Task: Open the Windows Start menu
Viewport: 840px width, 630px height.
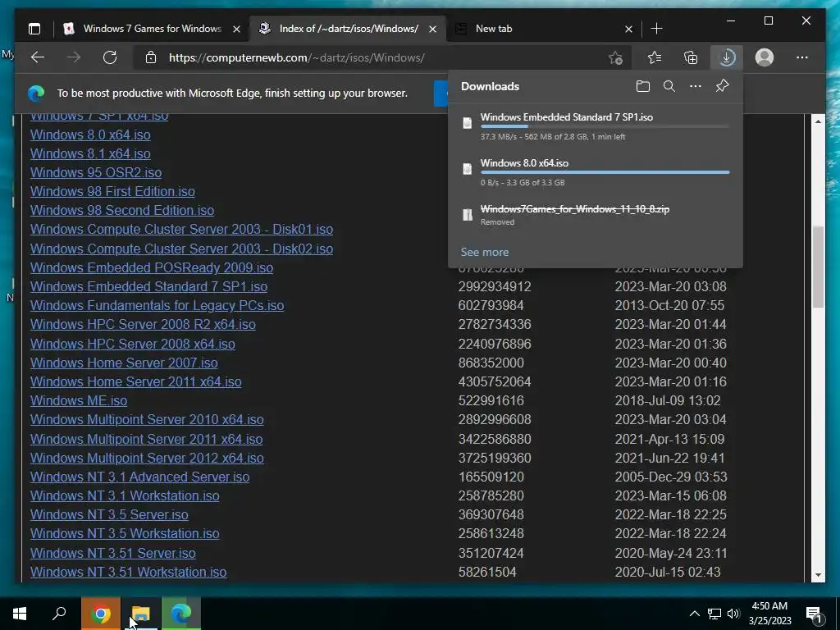Action: coord(20,614)
